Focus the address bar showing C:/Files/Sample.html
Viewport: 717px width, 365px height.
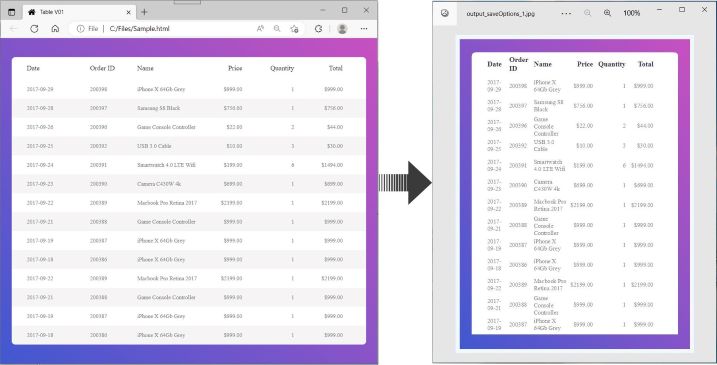139,29
